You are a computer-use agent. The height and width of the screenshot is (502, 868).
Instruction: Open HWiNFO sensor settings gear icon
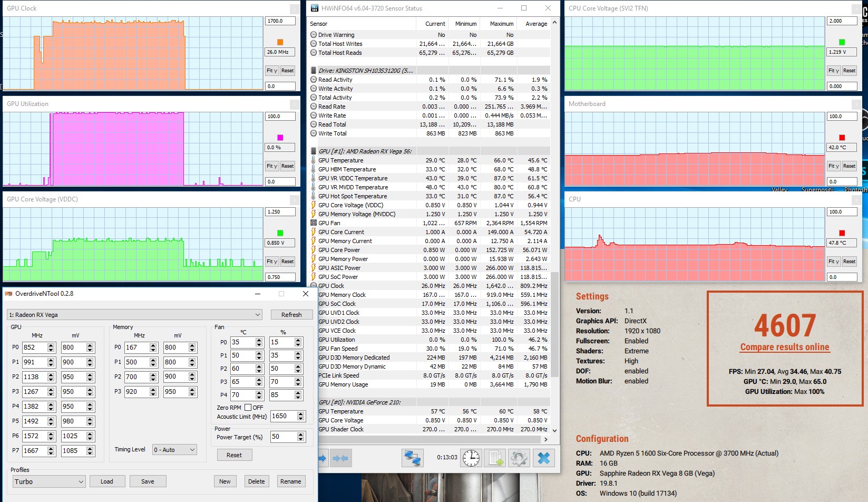(x=519, y=458)
